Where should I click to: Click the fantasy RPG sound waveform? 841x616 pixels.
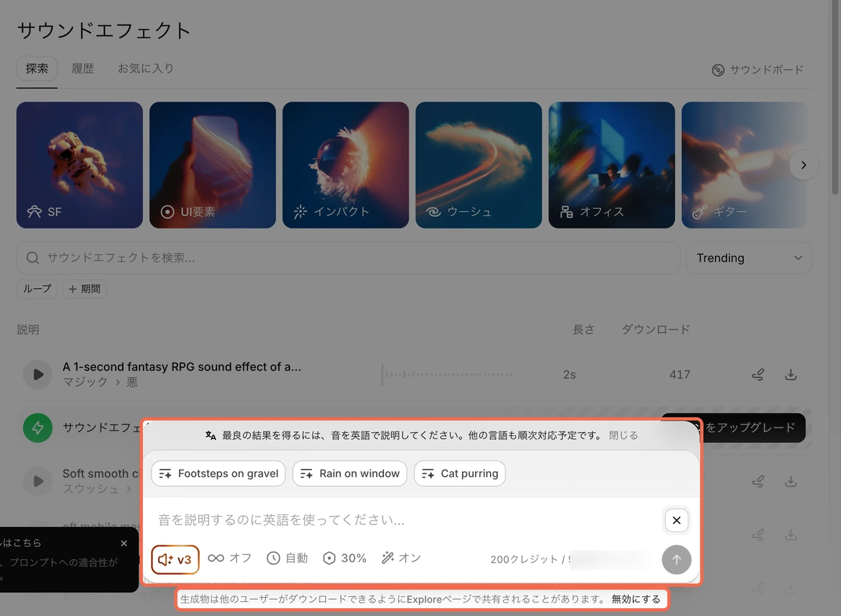pyautogui.click(x=449, y=374)
